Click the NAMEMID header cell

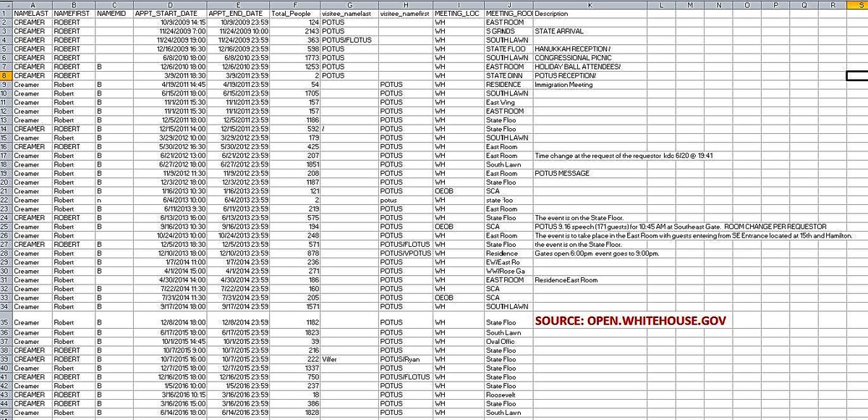pos(114,14)
